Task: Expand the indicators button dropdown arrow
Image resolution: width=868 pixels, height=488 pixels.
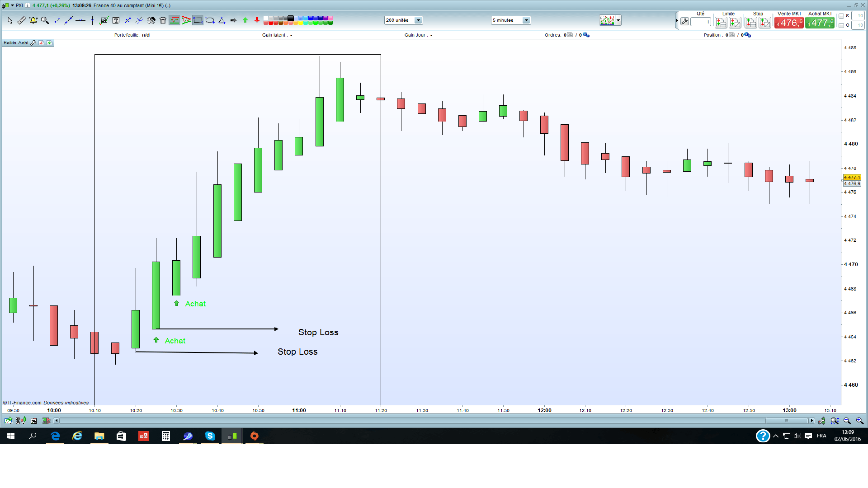Action: pos(618,20)
